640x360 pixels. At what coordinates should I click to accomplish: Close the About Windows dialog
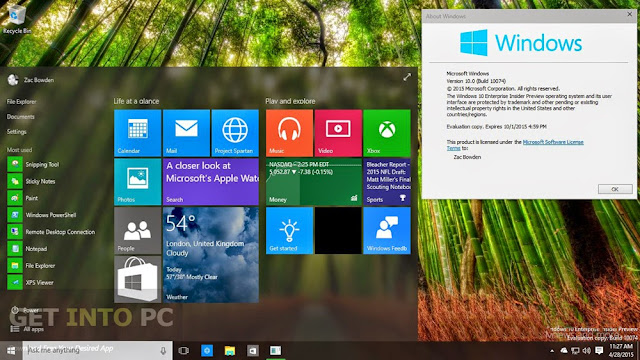coord(630,14)
